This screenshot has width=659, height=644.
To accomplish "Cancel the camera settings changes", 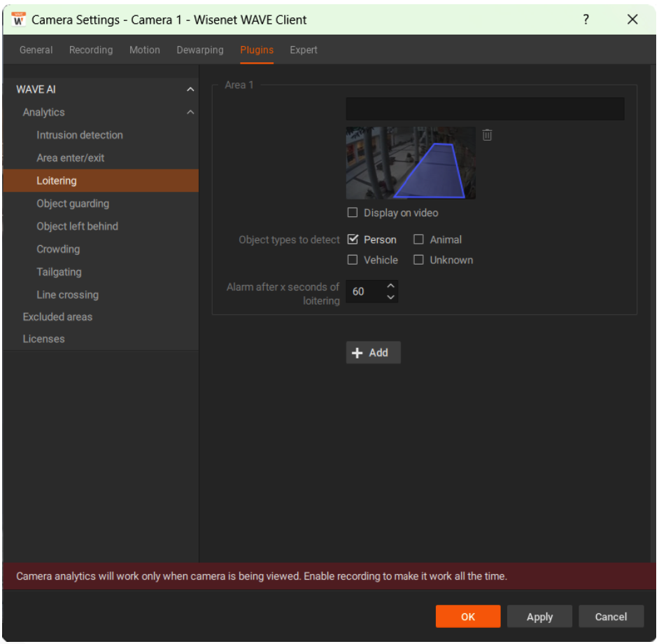I will tap(611, 616).
